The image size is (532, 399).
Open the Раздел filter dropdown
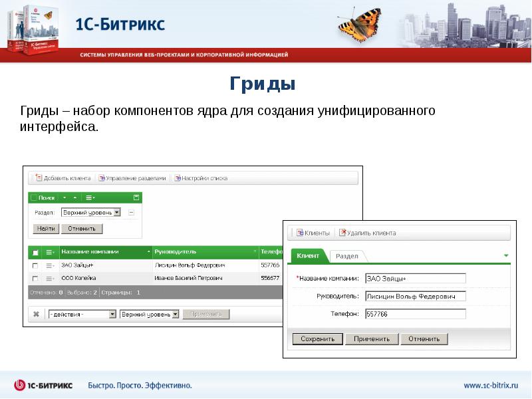point(91,212)
